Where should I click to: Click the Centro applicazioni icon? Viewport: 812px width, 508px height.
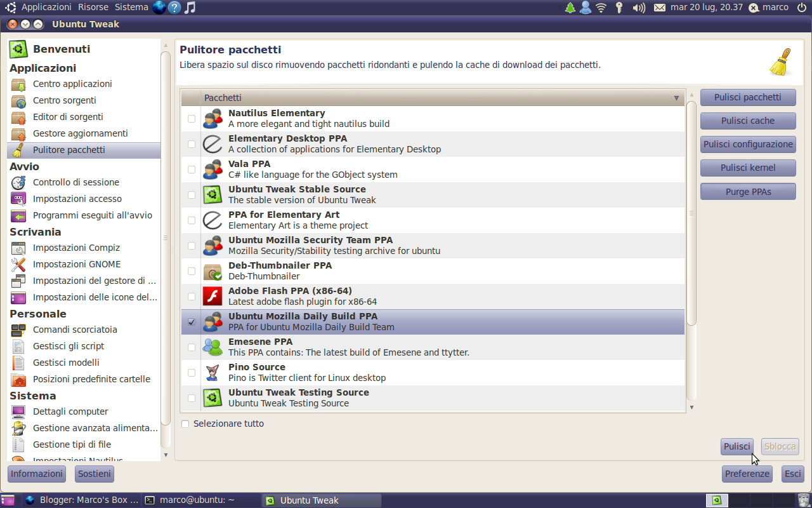tap(19, 84)
